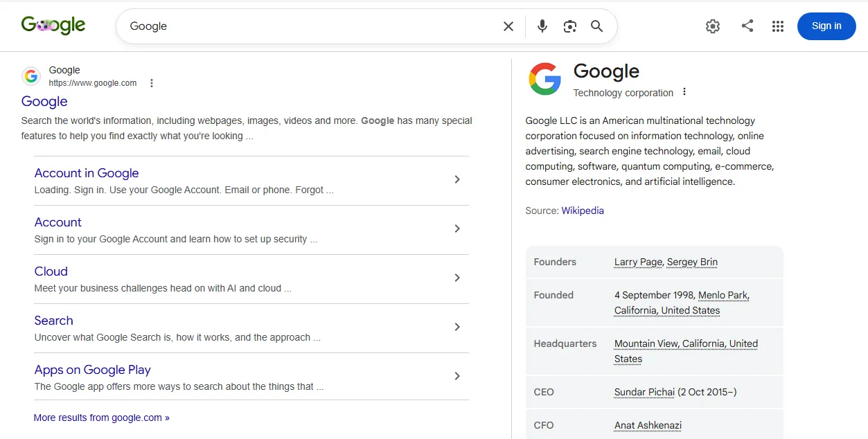This screenshot has width=868, height=439.
Task: Open three-dot menu beside Technology corporation
Action: [684, 92]
